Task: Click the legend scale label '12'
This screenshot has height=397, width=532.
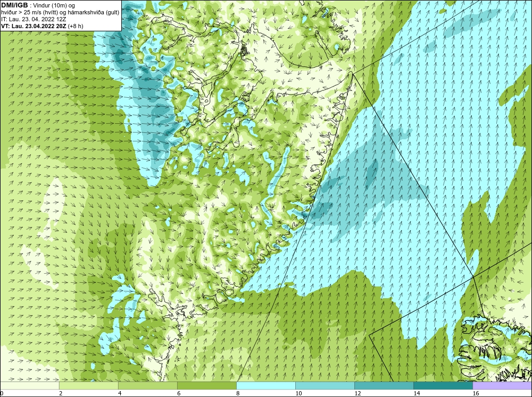Action: click(358, 393)
